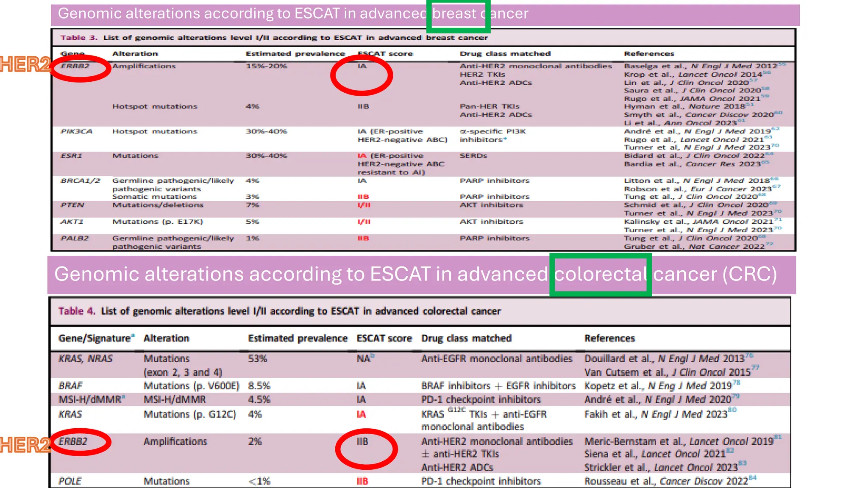
Task: Click the POLE gene cell
Action: pyautogui.click(x=70, y=481)
